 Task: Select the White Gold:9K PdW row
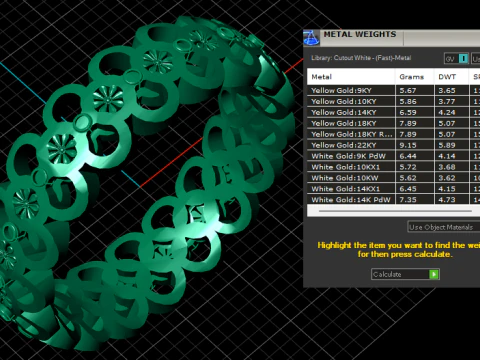click(393, 156)
